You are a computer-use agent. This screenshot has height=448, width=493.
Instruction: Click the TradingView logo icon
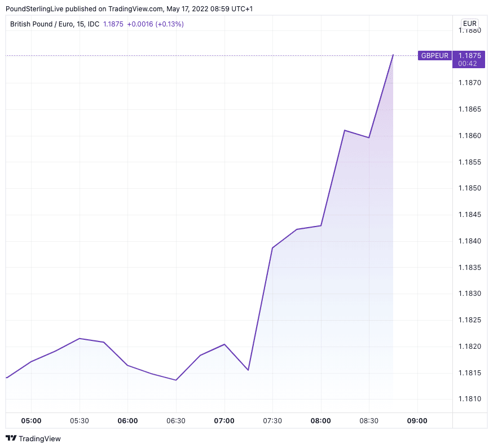(x=11, y=438)
